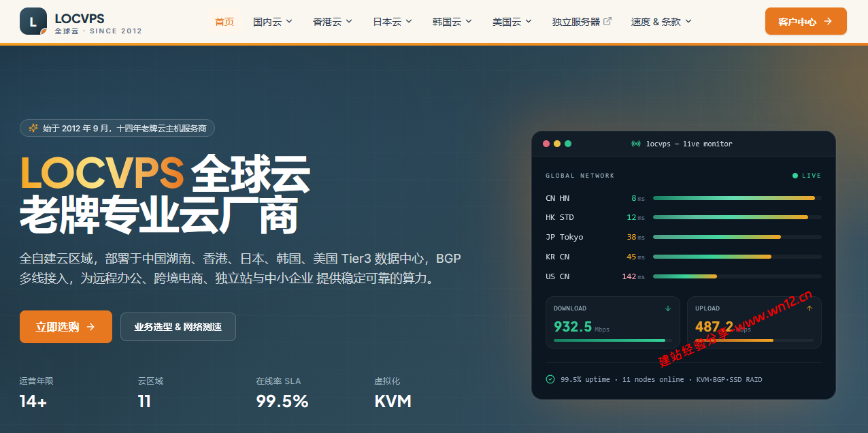
Task: Open the 香港云 menu
Action: [x=333, y=22]
